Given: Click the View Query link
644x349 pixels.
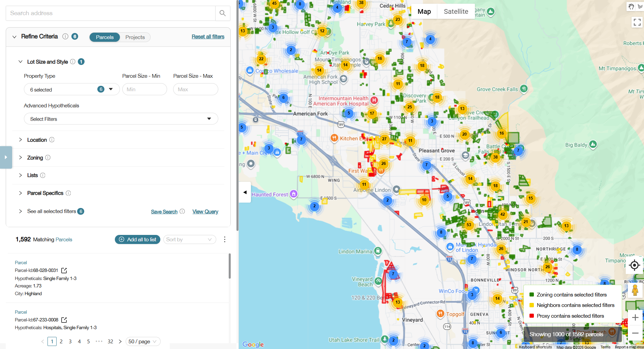Looking at the screenshot, I should point(205,212).
